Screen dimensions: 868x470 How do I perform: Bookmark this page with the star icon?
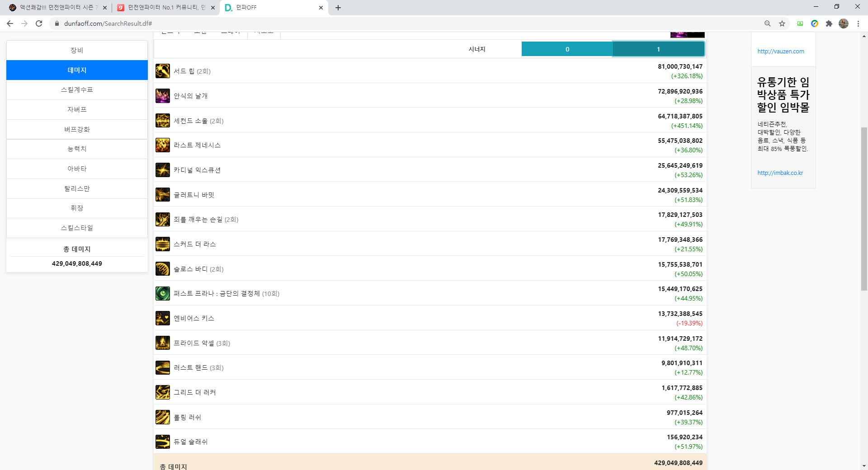[x=782, y=23]
